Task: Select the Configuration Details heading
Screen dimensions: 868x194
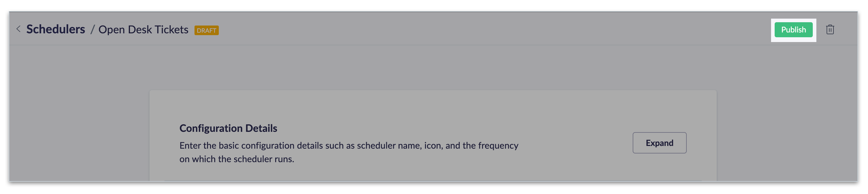Action: coord(228,128)
